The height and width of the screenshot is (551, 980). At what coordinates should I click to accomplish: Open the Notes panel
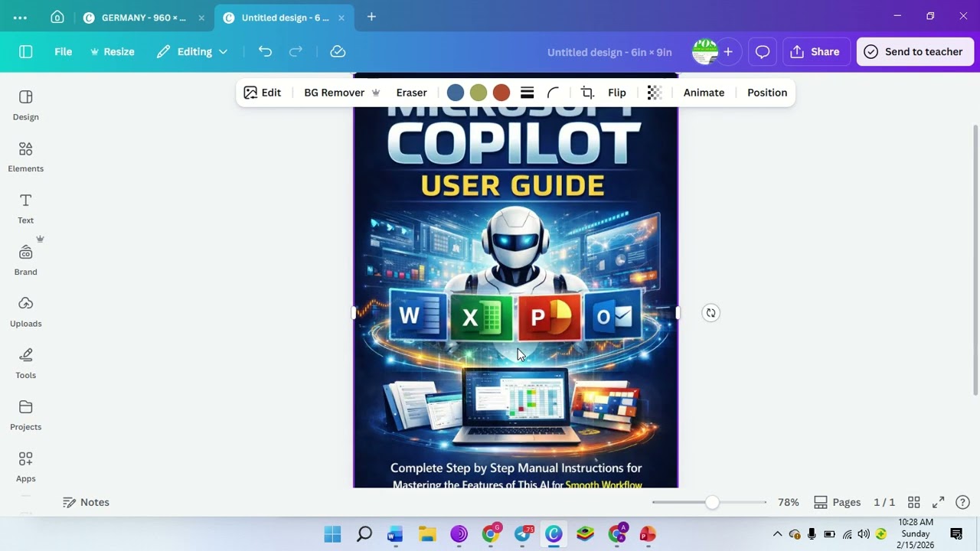86,502
